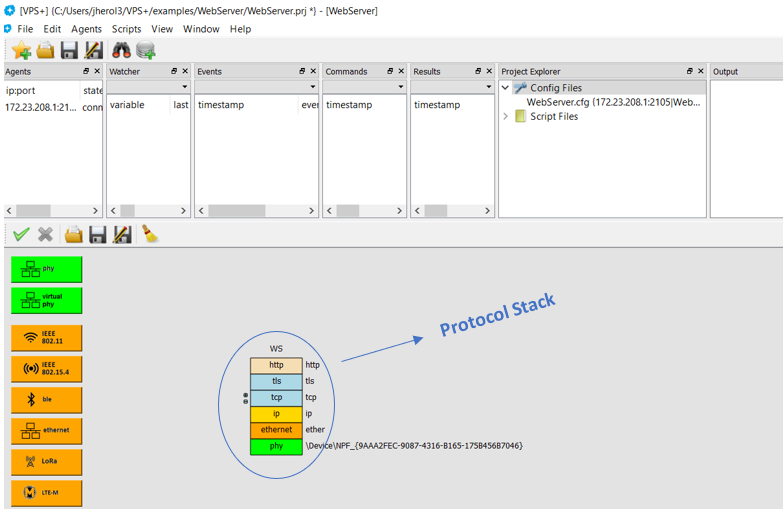Click the add agent database icon
The image size is (783, 509).
click(146, 50)
